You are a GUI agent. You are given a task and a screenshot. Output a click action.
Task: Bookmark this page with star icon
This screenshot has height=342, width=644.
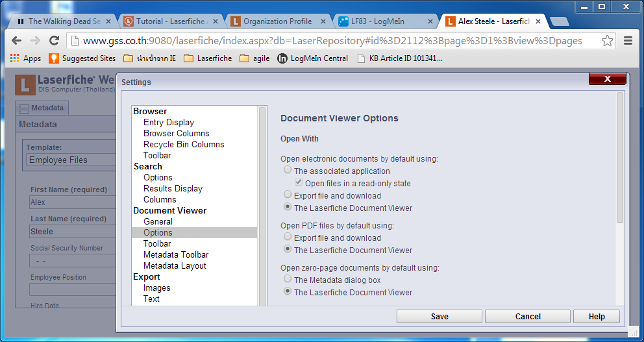point(607,40)
